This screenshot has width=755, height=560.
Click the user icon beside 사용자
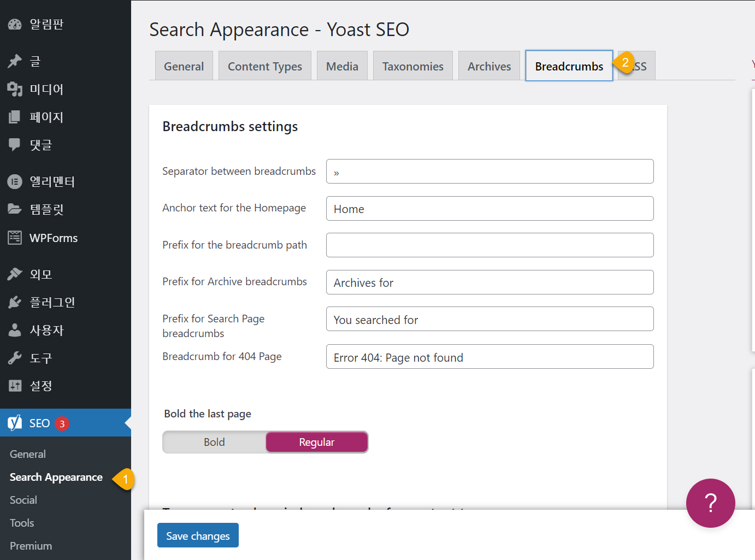point(15,330)
